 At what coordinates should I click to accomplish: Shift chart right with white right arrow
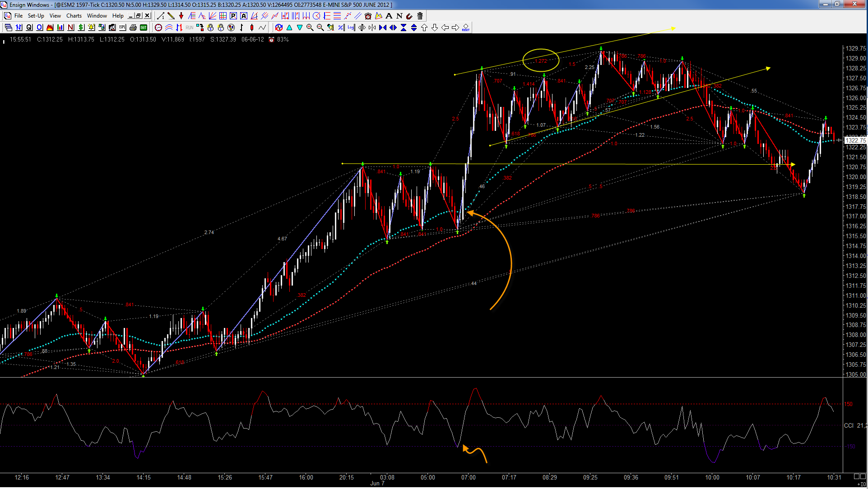click(455, 28)
